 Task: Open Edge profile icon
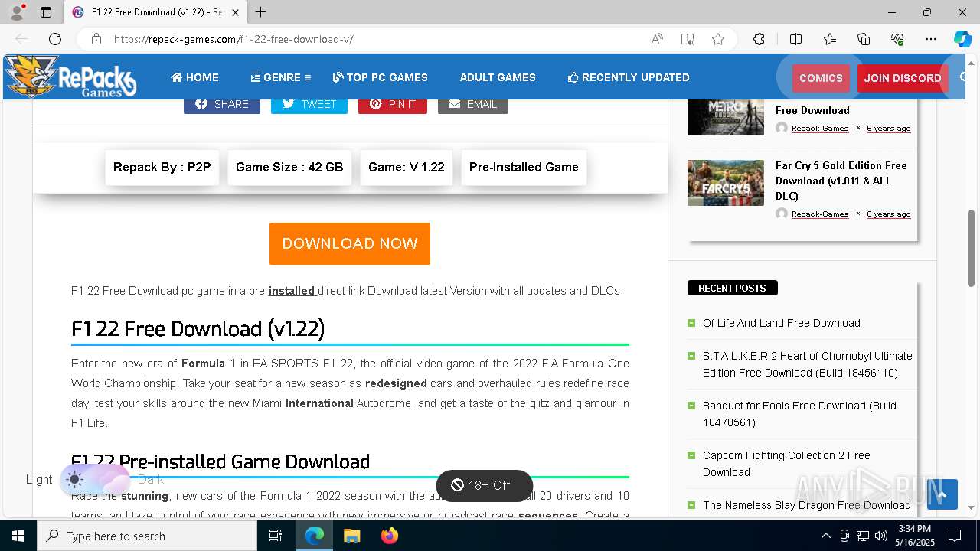(x=17, y=12)
